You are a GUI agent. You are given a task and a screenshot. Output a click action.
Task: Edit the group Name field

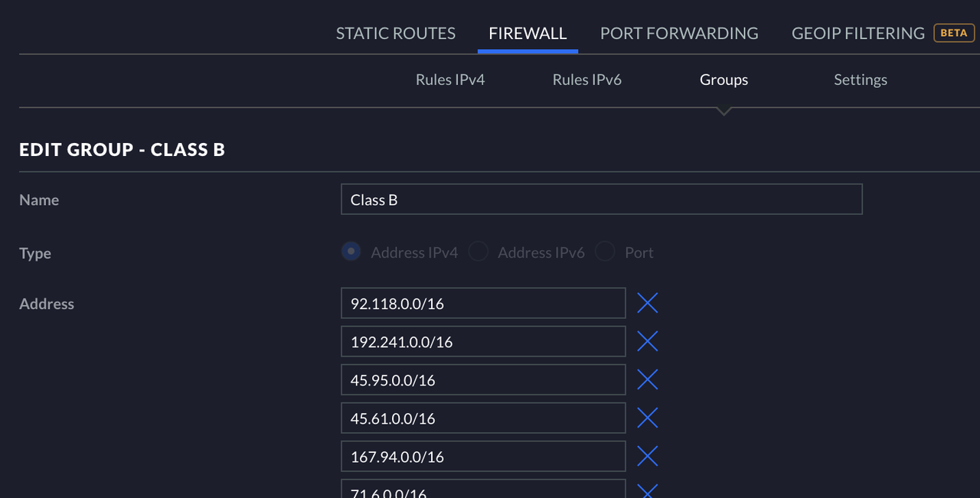[601, 200]
